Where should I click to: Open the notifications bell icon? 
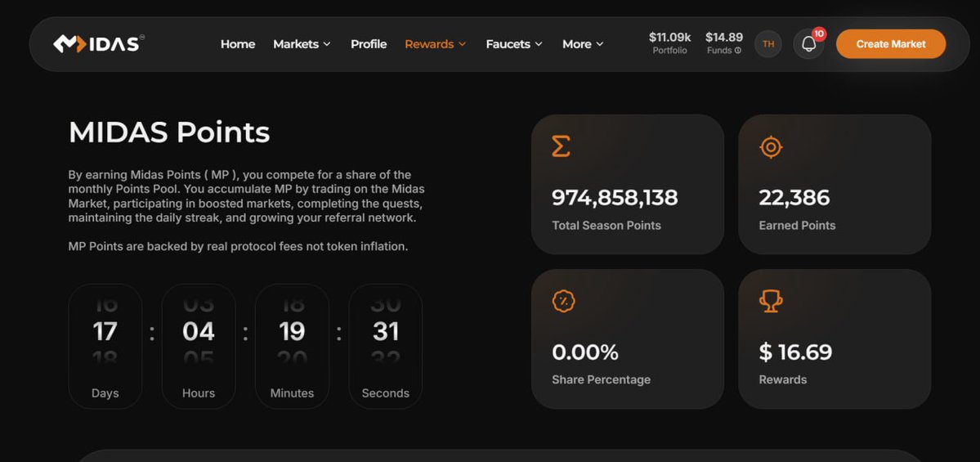tap(808, 44)
